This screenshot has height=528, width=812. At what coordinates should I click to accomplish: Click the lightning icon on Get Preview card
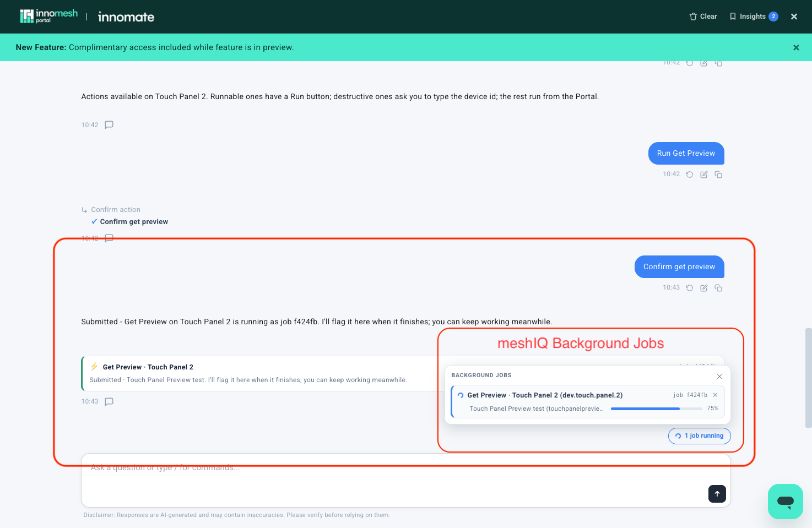point(94,367)
